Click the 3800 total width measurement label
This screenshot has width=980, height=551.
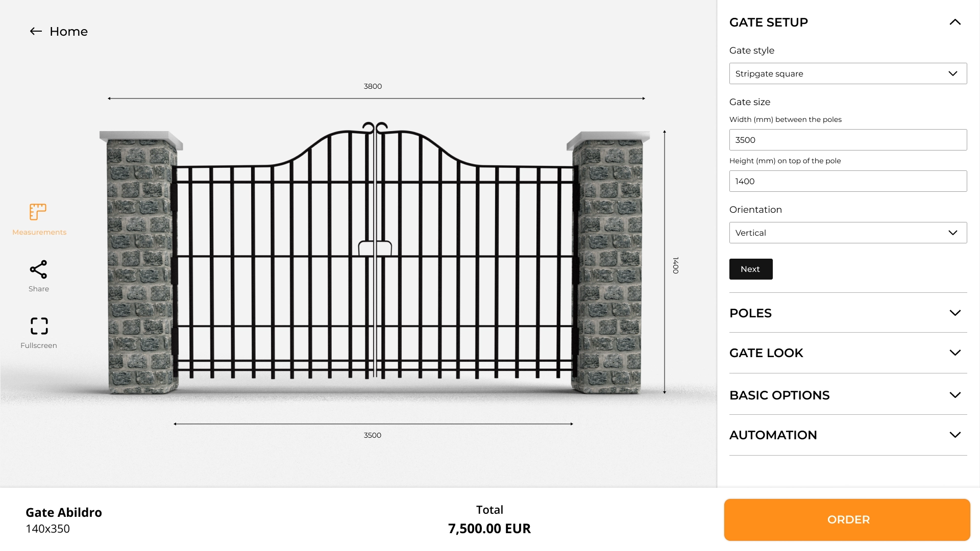coord(373,86)
